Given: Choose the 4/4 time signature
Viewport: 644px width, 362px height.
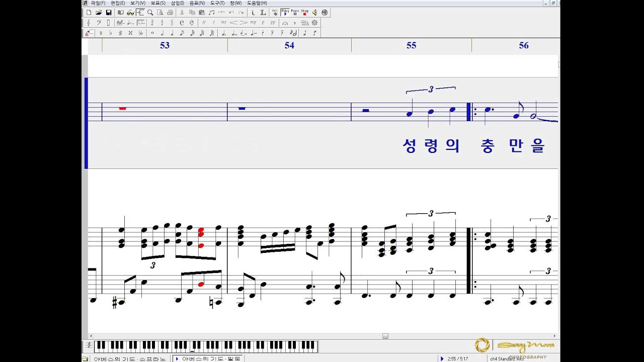Looking at the screenshot, I should [x=162, y=23].
